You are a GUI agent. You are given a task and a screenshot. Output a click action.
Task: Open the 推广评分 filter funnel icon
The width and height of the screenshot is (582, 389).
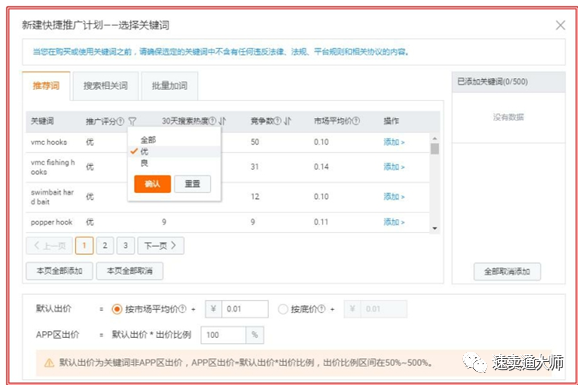(133, 121)
